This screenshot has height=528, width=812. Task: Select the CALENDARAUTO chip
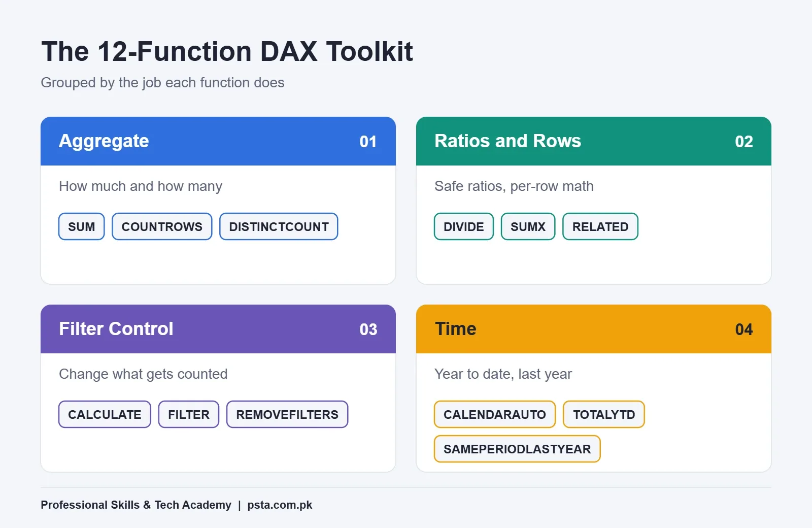(495, 414)
